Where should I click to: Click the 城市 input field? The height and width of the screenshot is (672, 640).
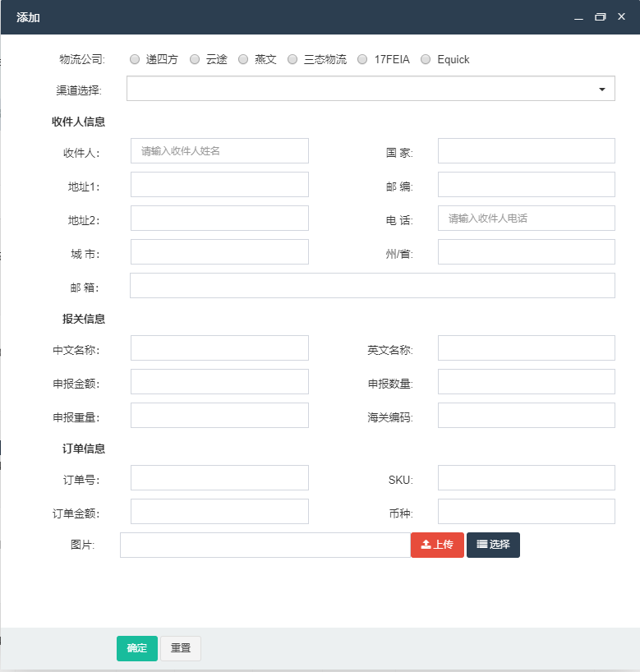tap(219, 252)
